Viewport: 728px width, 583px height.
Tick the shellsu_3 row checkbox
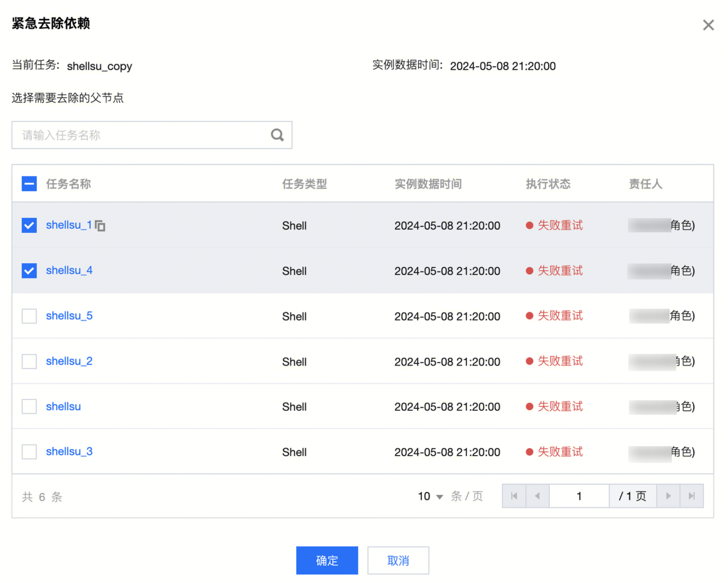click(x=29, y=452)
